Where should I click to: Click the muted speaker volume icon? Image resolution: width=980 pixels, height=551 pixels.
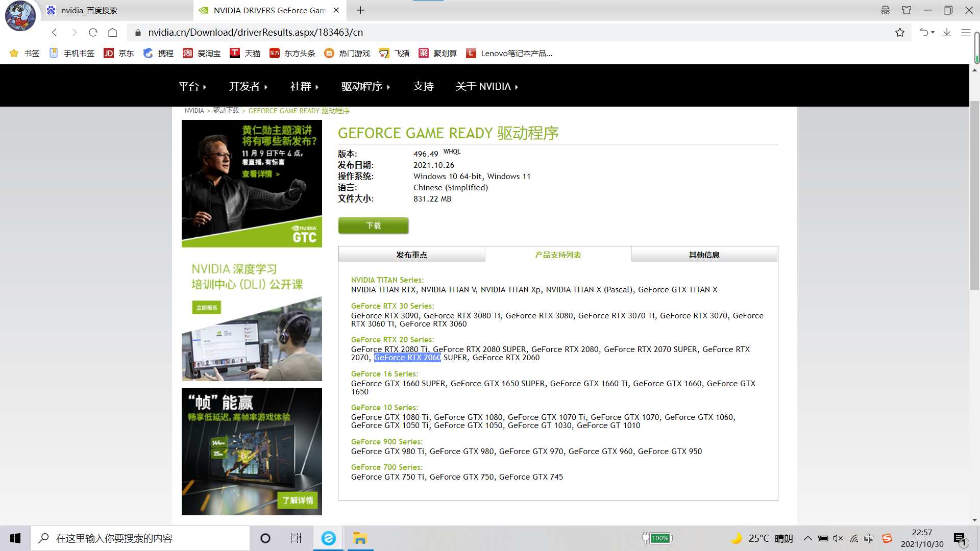(838, 538)
